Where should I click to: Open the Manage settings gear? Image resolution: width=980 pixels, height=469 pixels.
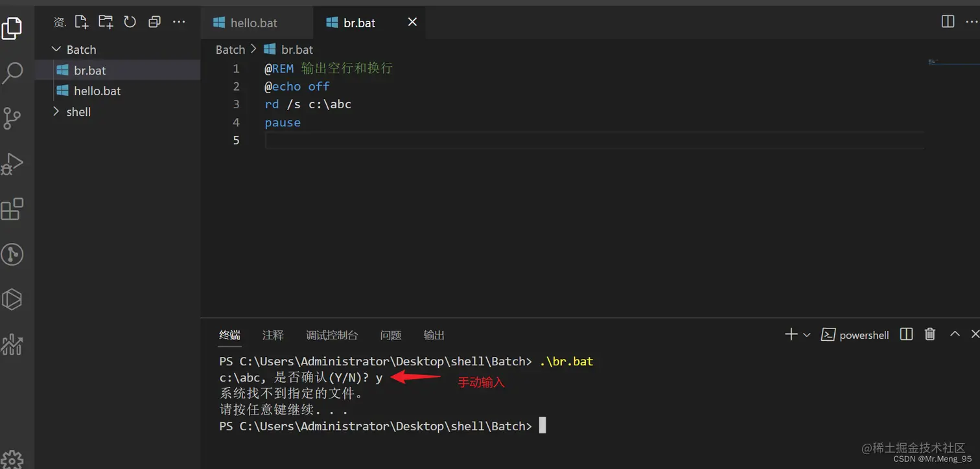click(x=12, y=459)
